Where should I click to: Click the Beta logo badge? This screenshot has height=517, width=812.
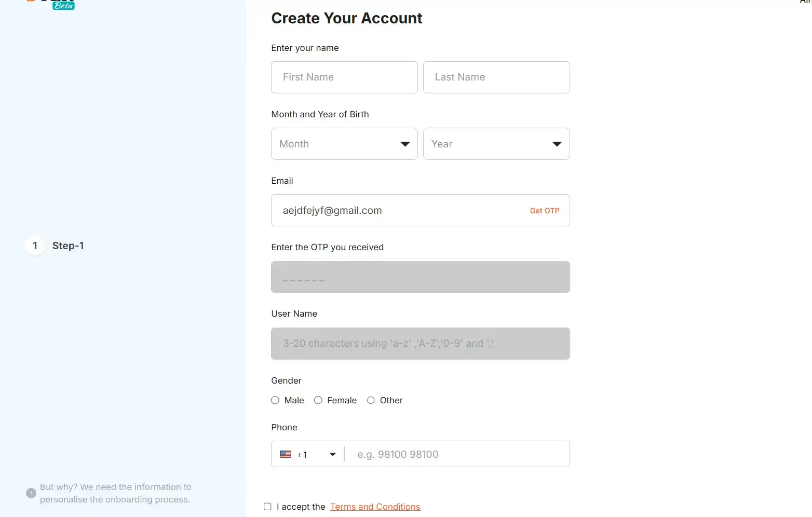[63, 6]
